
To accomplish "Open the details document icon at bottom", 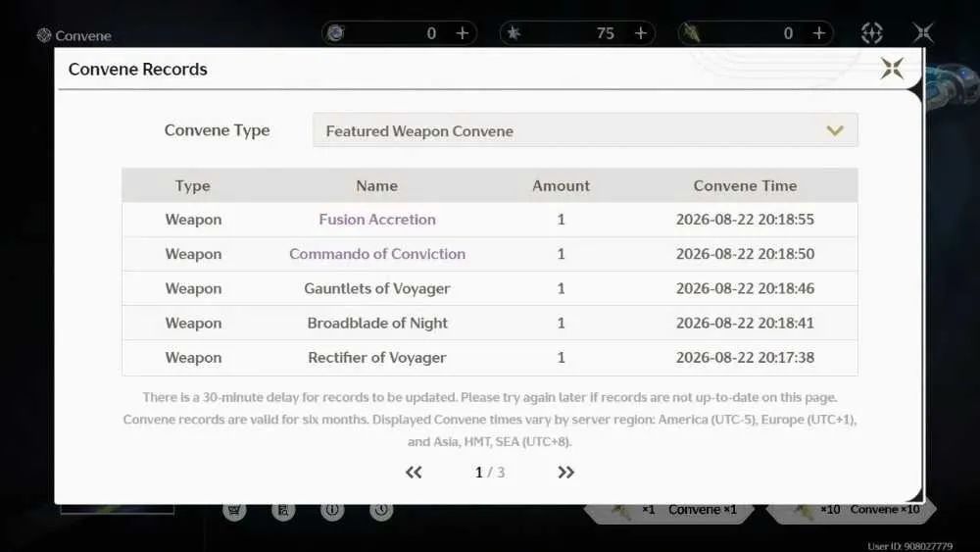I will [283, 510].
